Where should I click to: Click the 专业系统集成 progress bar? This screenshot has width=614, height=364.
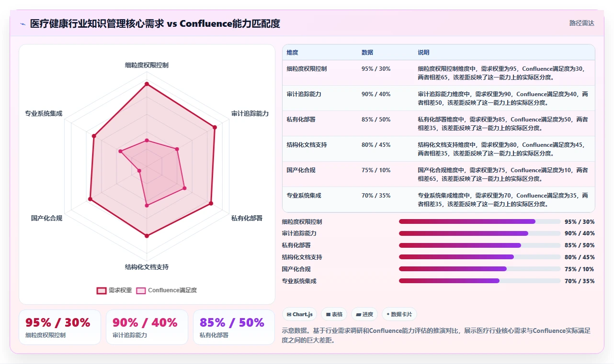tap(479, 281)
